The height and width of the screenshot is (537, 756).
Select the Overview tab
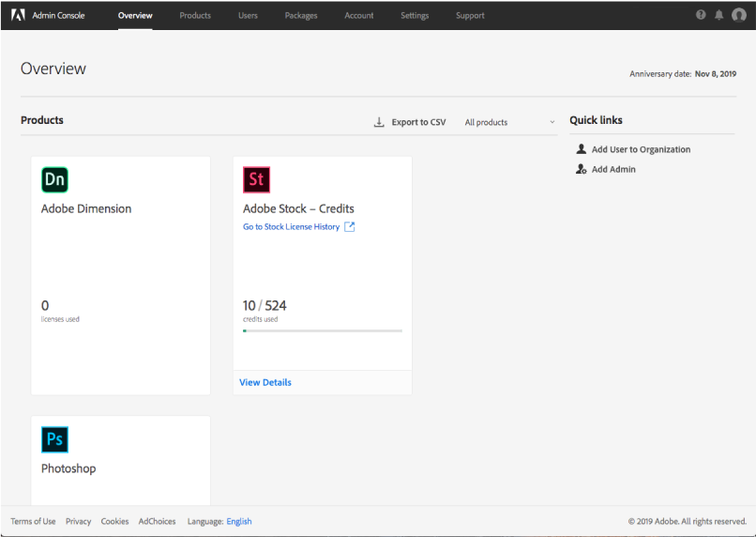[x=135, y=15]
